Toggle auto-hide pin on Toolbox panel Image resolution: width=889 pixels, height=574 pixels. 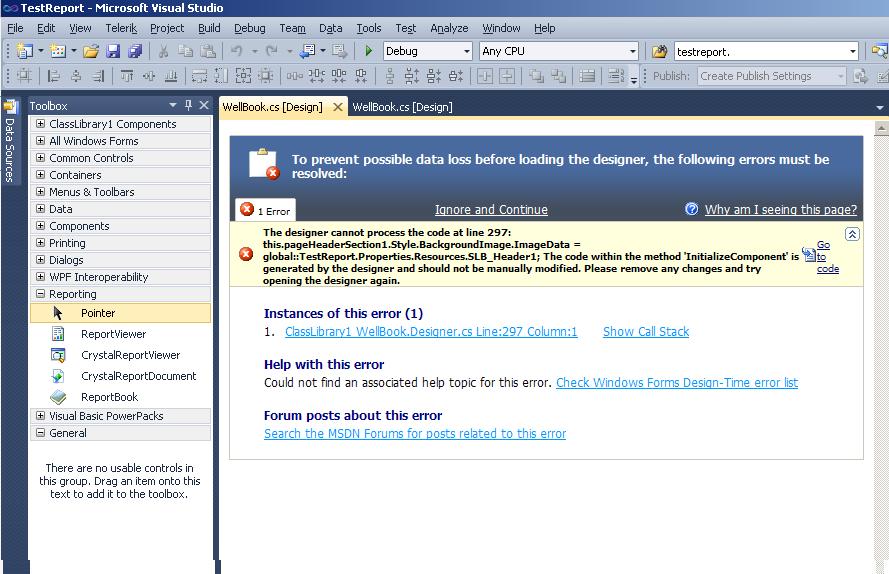(x=189, y=105)
